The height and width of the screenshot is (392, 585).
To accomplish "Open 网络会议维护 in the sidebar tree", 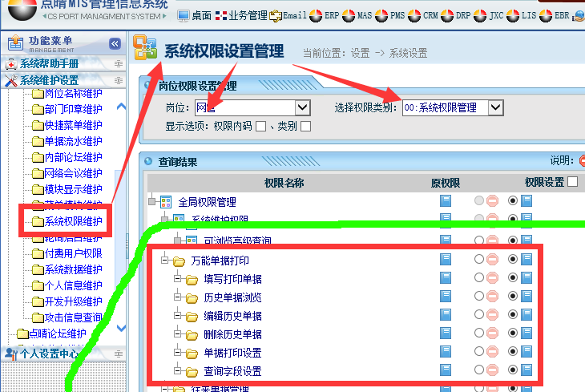I will click(x=67, y=173).
